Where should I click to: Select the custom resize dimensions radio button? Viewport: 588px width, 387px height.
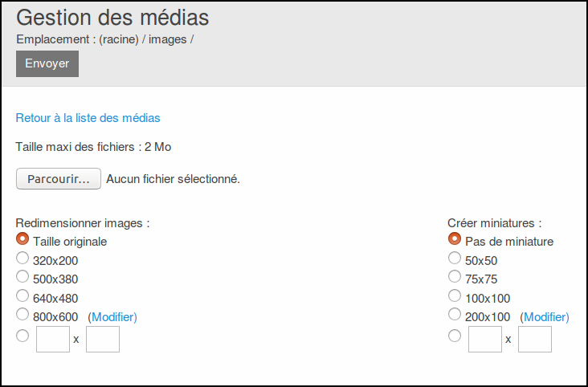tap(22, 336)
